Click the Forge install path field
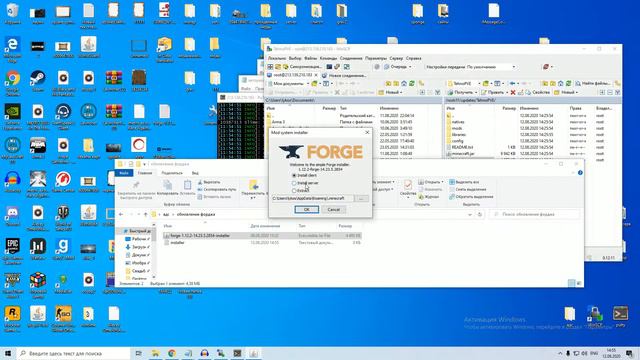The width and height of the screenshot is (640, 360). [x=312, y=198]
